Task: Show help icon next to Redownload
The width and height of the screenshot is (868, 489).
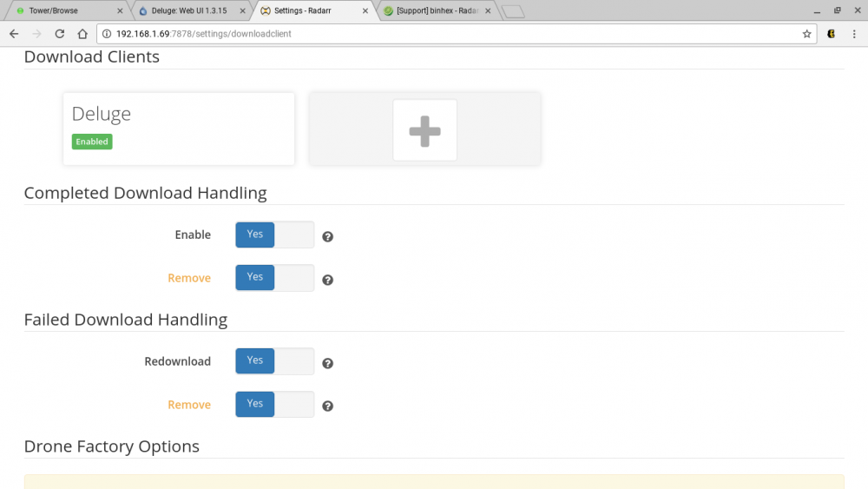Action: click(328, 363)
